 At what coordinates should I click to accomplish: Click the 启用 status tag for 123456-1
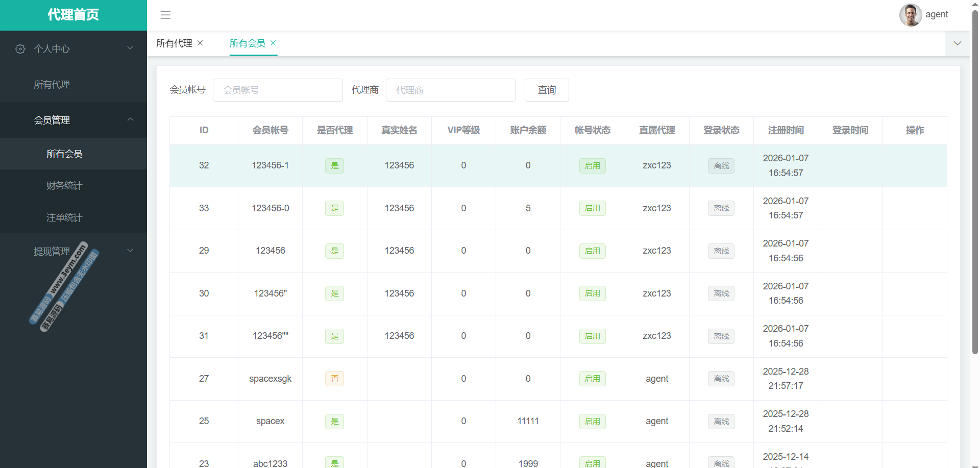point(592,166)
